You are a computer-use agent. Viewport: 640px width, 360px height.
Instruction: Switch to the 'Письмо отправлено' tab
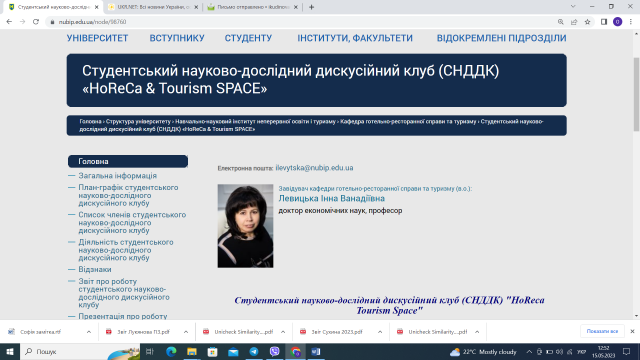pyautogui.click(x=253, y=7)
